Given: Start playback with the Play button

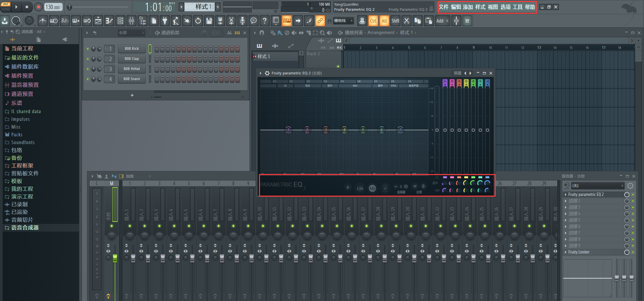Looking at the screenshot, I should tap(16, 7).
